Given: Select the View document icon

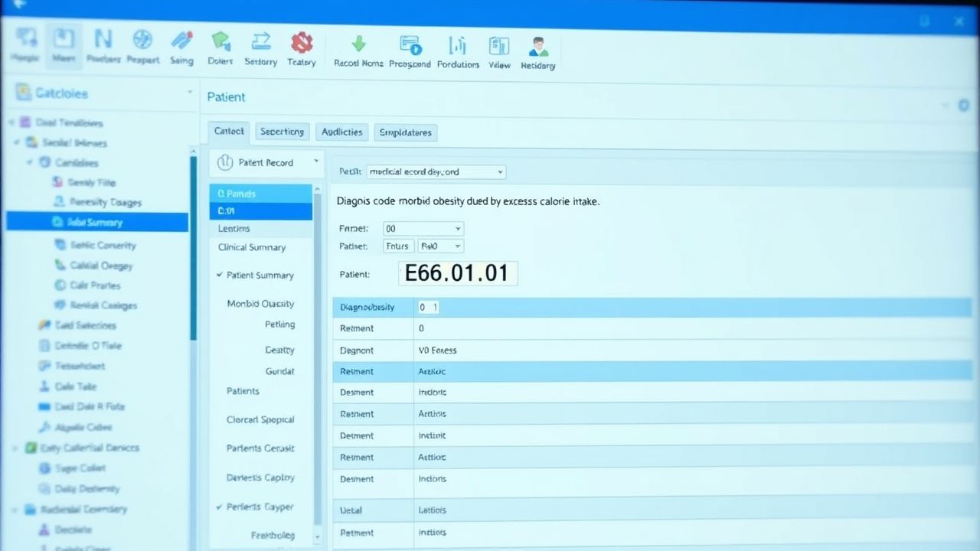Looking at the screenshot, I should (499, 44).
